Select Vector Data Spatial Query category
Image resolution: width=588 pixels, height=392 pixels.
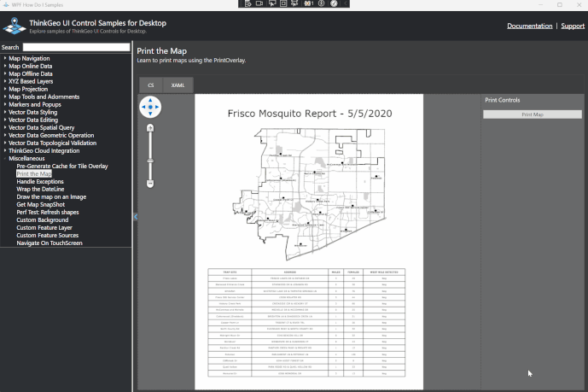[41, 127]
